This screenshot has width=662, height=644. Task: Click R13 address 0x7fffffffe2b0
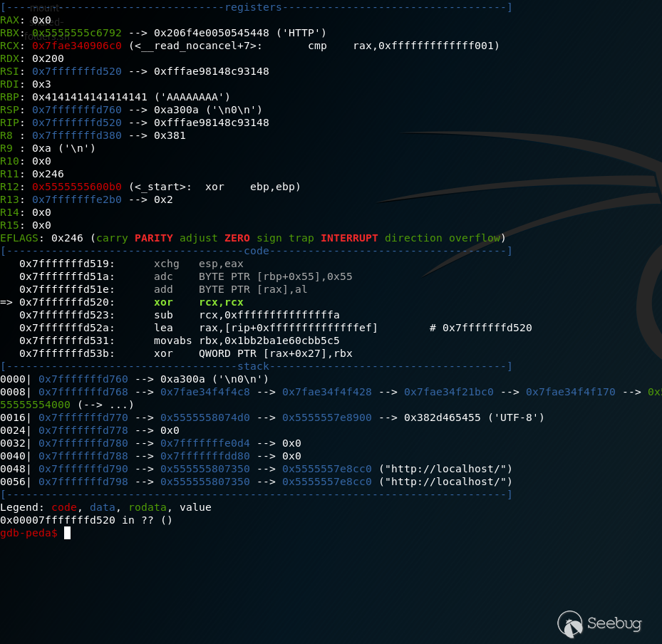click(x=77, y=199)
